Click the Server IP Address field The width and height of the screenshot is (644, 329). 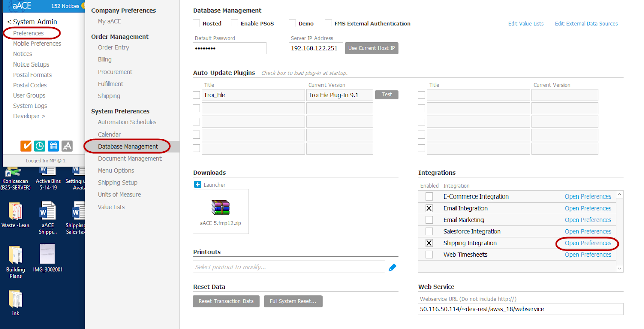pyautogui.click(x=316, y=48)
